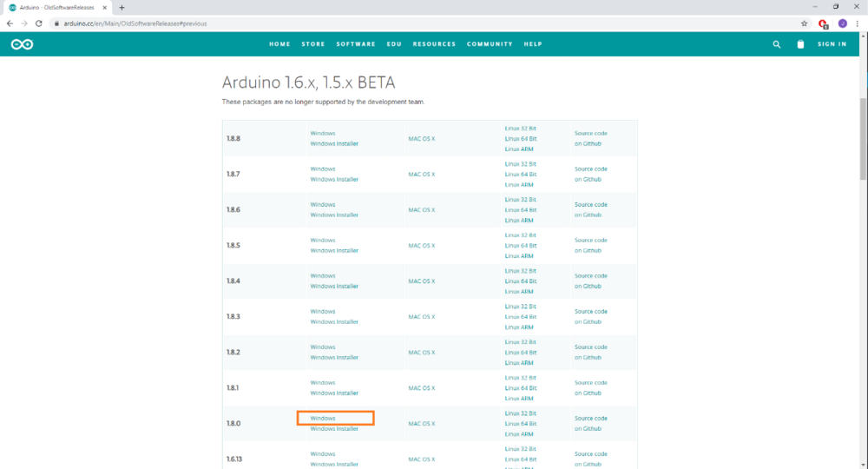Screen dimensions: 868x469
Task: Download MAC OS X build for 1.8.3
Action: (422, 317)
